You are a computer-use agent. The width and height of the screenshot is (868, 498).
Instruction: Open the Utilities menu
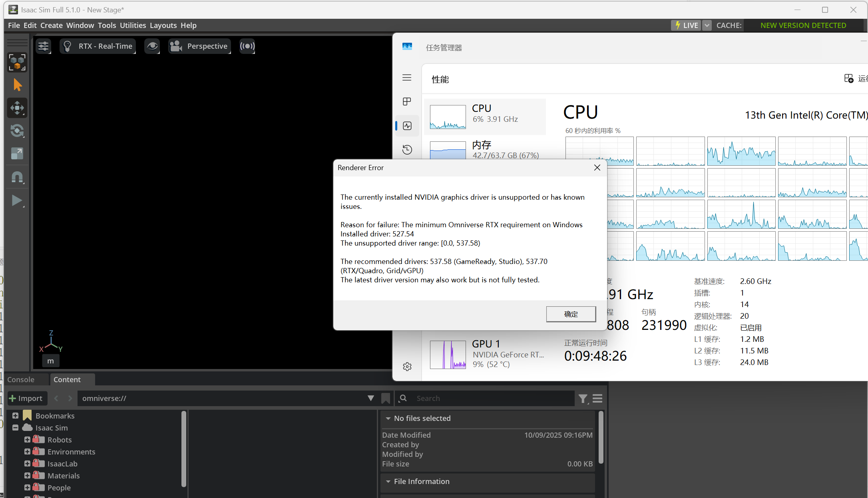coord(133,25)
